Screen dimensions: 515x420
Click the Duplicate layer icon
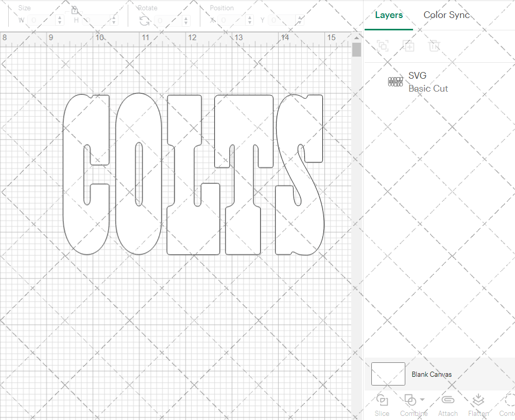(408, 46)
